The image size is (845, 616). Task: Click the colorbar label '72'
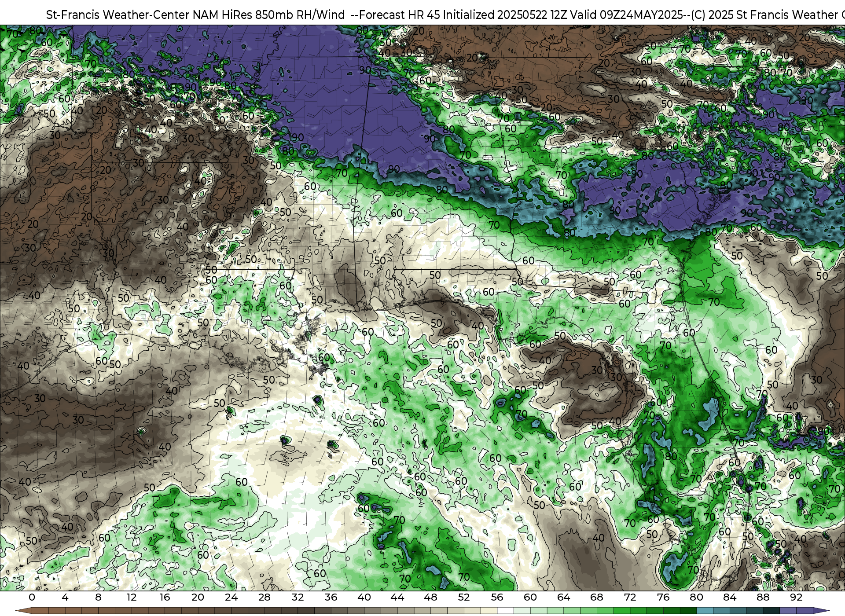click(630, 597)
